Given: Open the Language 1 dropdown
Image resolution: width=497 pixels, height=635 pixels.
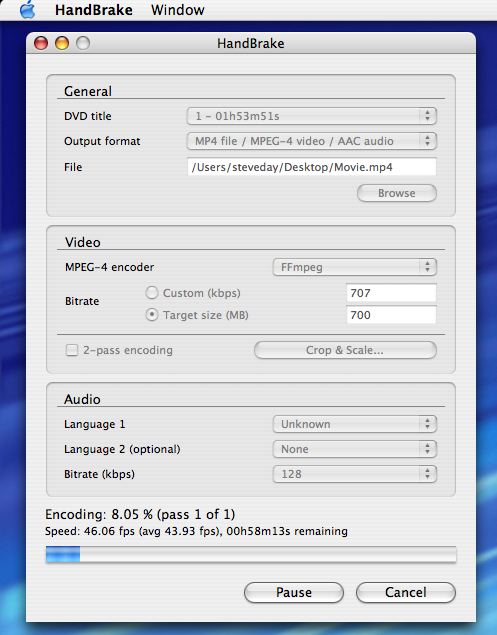Looking at the screenshot, I should 354,424.
